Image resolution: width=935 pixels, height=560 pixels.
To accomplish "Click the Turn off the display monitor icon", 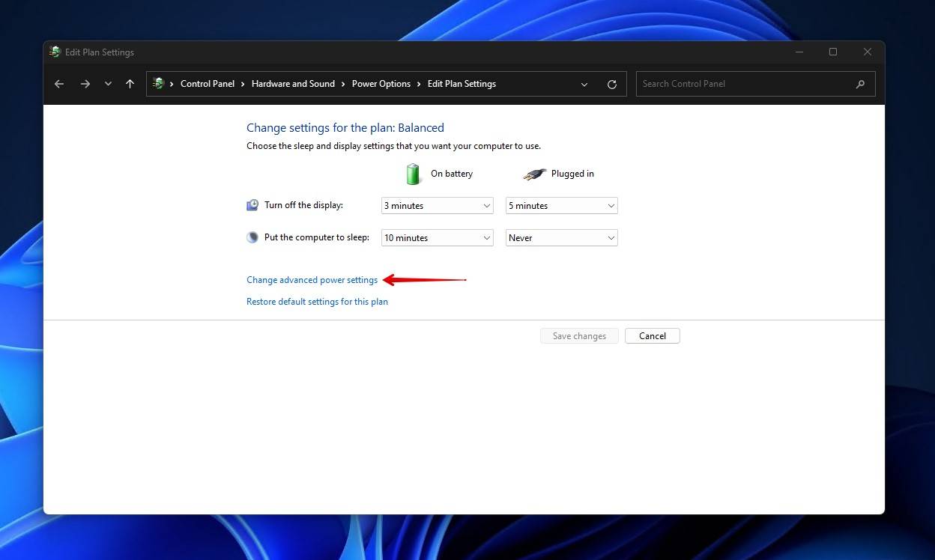I will 252,205.
